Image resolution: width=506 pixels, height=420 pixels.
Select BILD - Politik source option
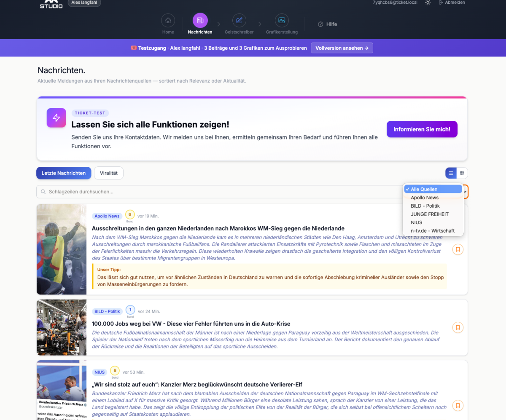coord(433,206)
